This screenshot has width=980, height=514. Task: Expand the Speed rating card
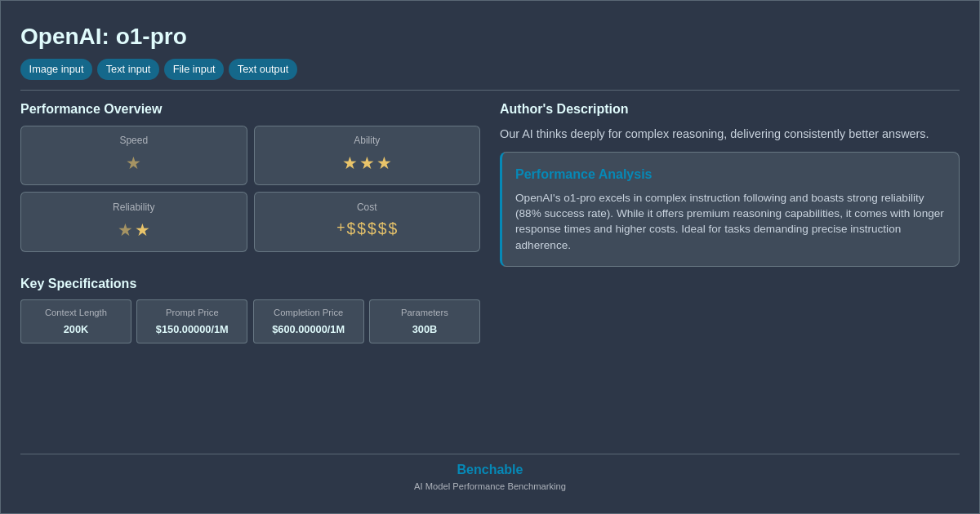[133, 155]
